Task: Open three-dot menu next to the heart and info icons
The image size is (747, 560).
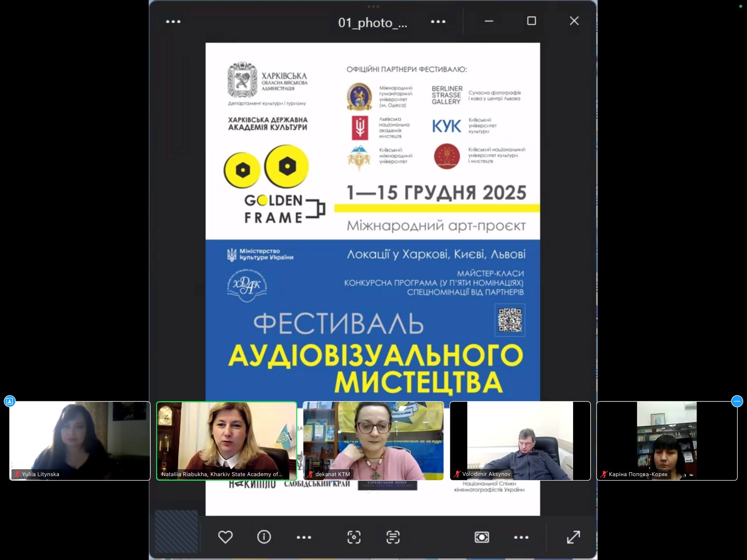Action: (x=303, y=537)
